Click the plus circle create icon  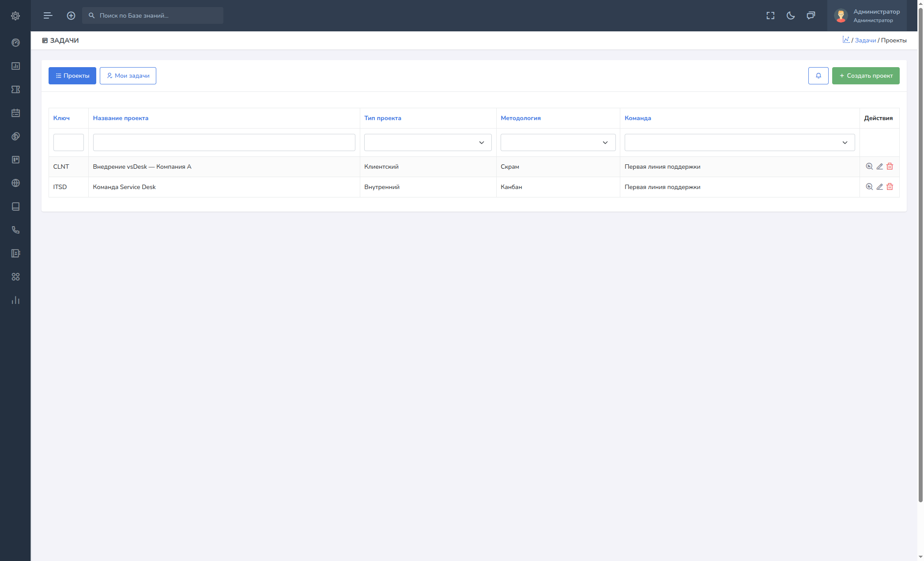pyautogui.click(x=71, y=15)
